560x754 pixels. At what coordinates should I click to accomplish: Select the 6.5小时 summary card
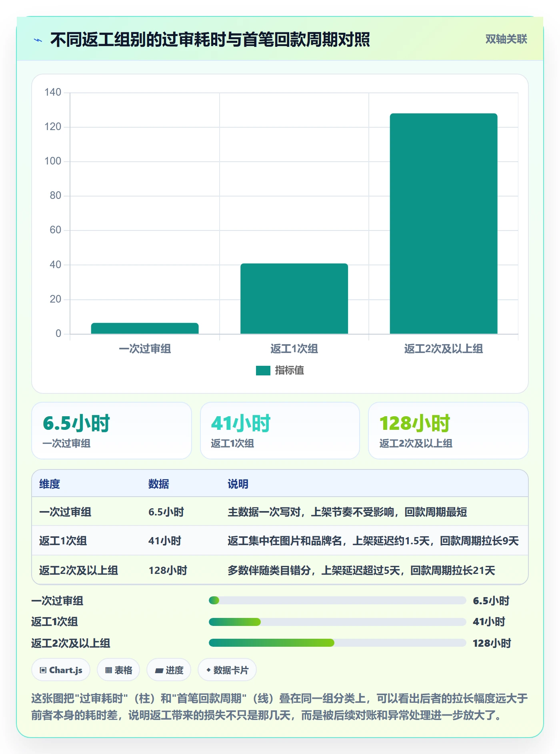[112, 431]
